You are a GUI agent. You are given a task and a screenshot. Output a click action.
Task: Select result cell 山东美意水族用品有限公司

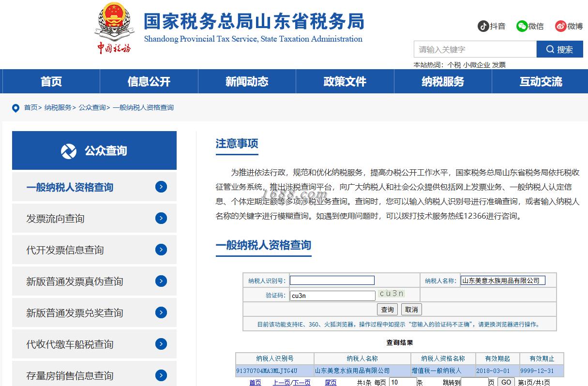pos(362,371)
